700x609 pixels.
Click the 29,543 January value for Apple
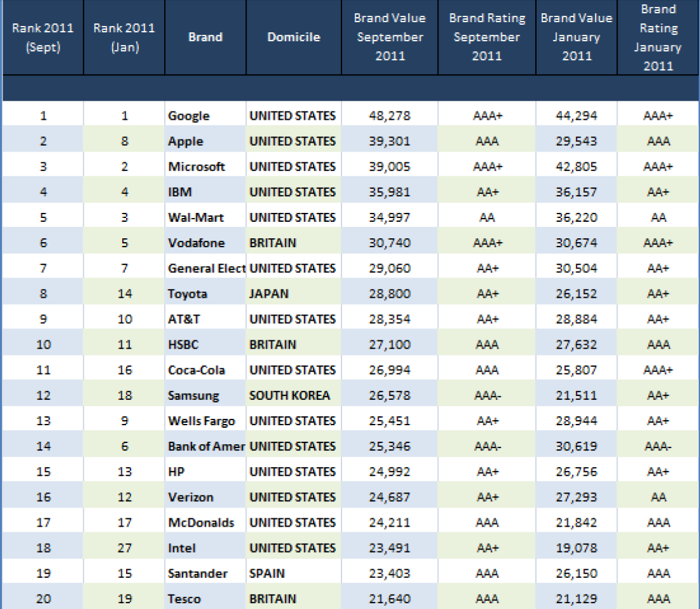576,141
